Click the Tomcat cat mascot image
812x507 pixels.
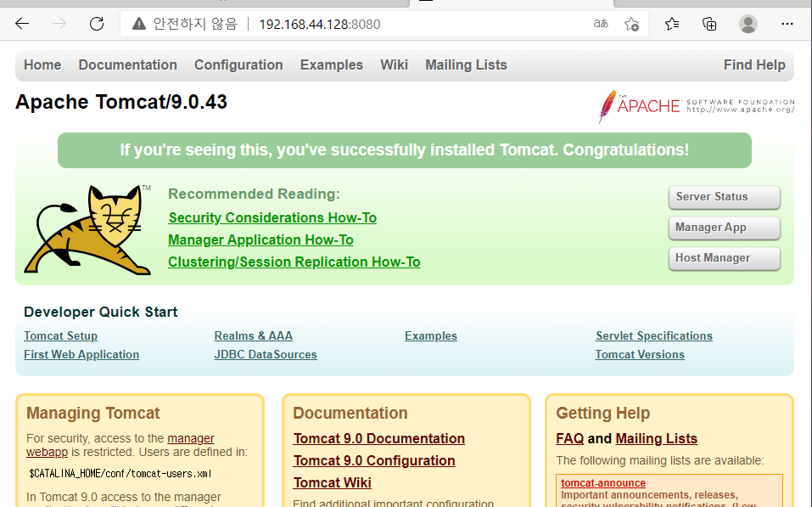point(88,229)
